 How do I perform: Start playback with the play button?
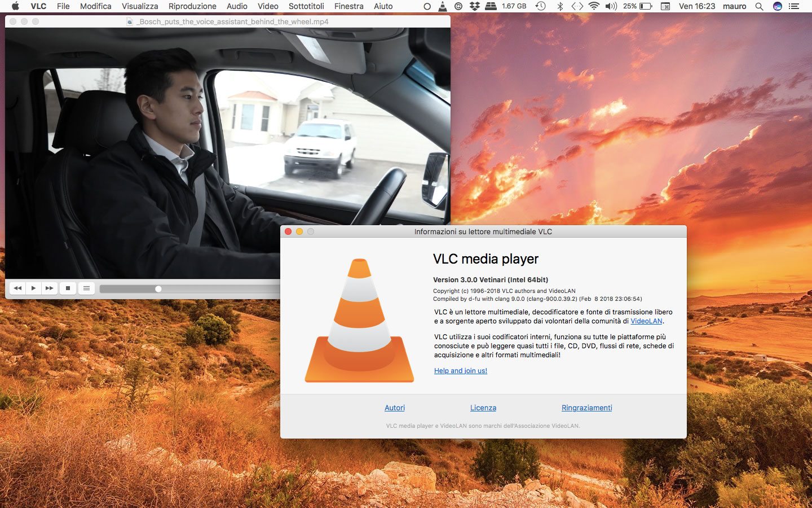pyautogui.click(x=33, y=288)
